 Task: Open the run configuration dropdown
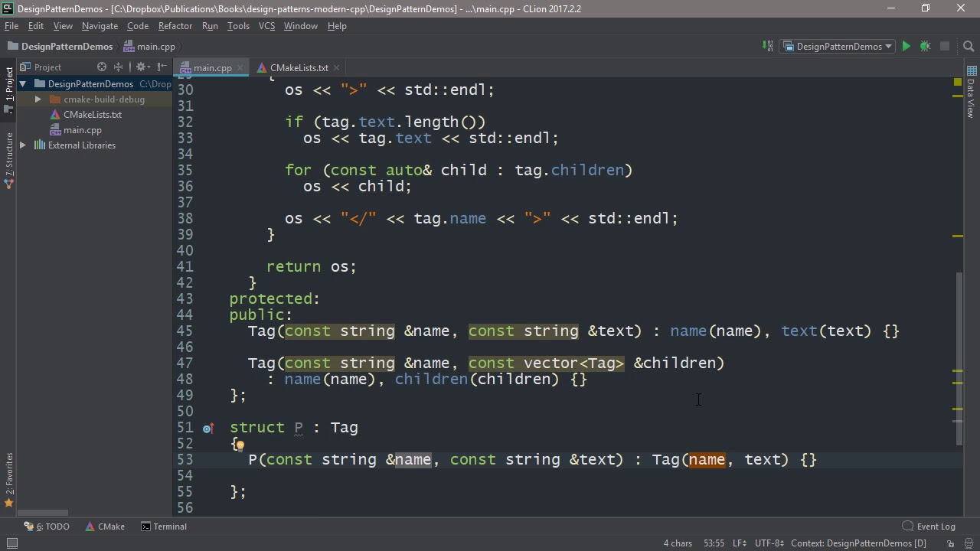tap(838, 46)
